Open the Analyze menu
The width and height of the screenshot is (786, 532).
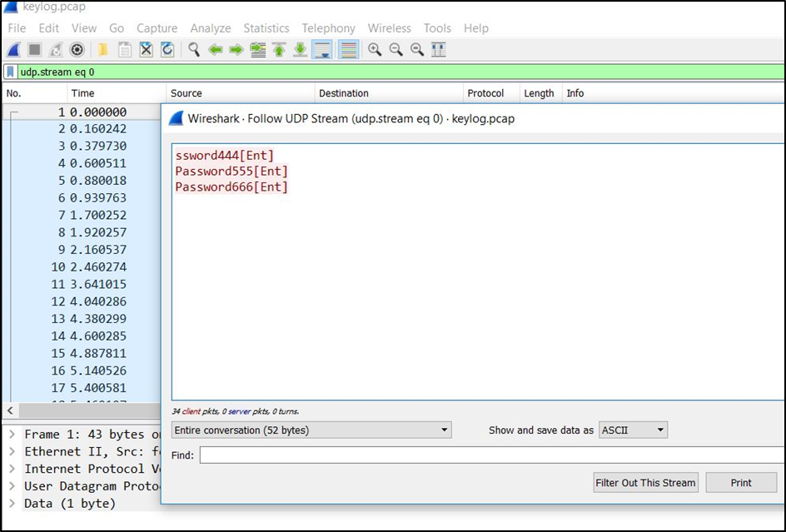[210, 28]
